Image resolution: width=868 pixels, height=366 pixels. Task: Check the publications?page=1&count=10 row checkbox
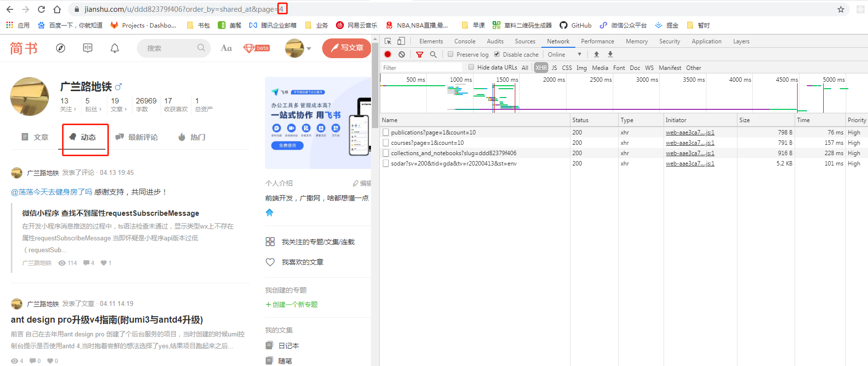tap(386, 133)
